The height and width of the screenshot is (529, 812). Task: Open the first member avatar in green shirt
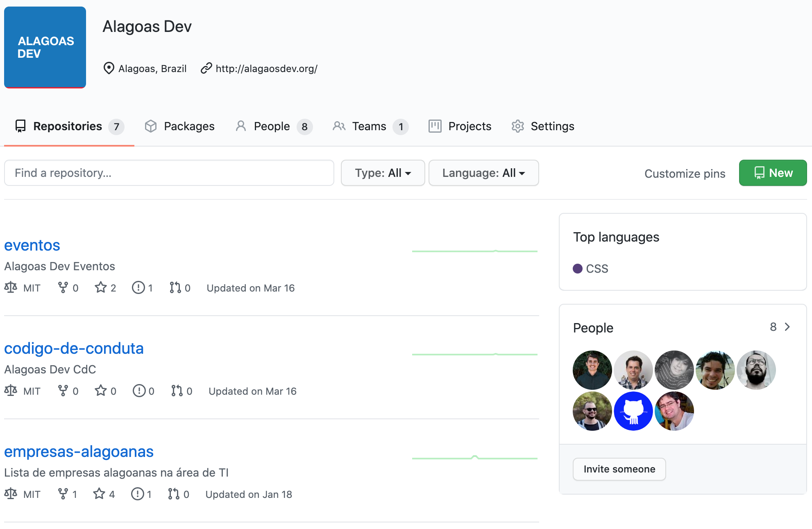coord(592,370)
